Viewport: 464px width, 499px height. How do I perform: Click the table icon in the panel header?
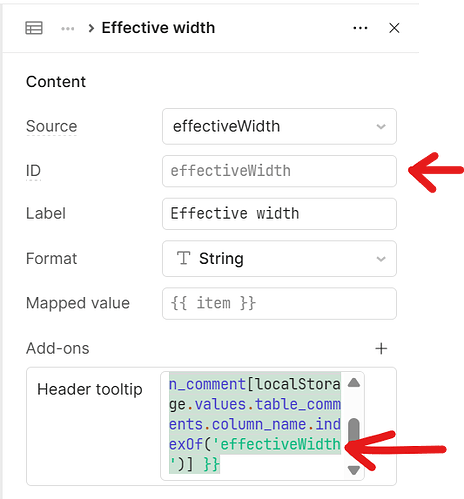click(x=34, y=28)
